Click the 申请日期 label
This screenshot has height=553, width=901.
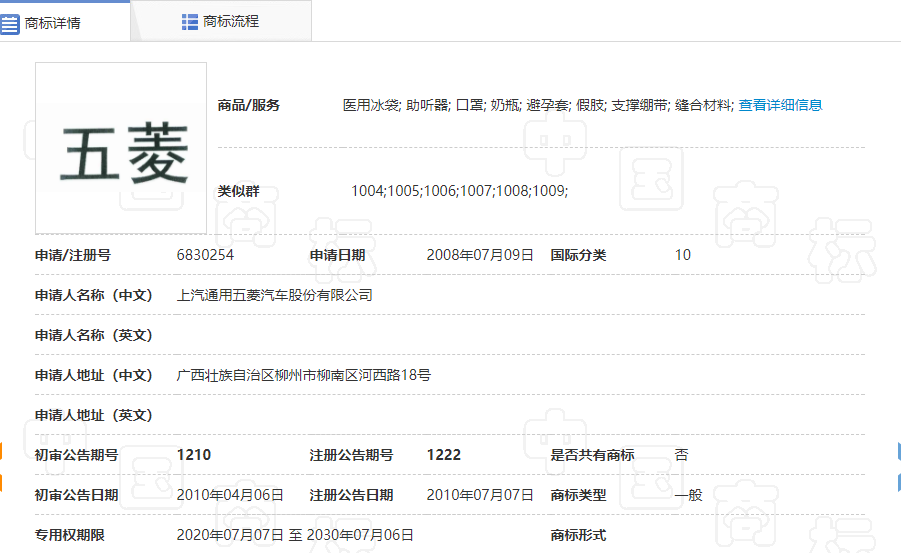click(x=337, y=255)
